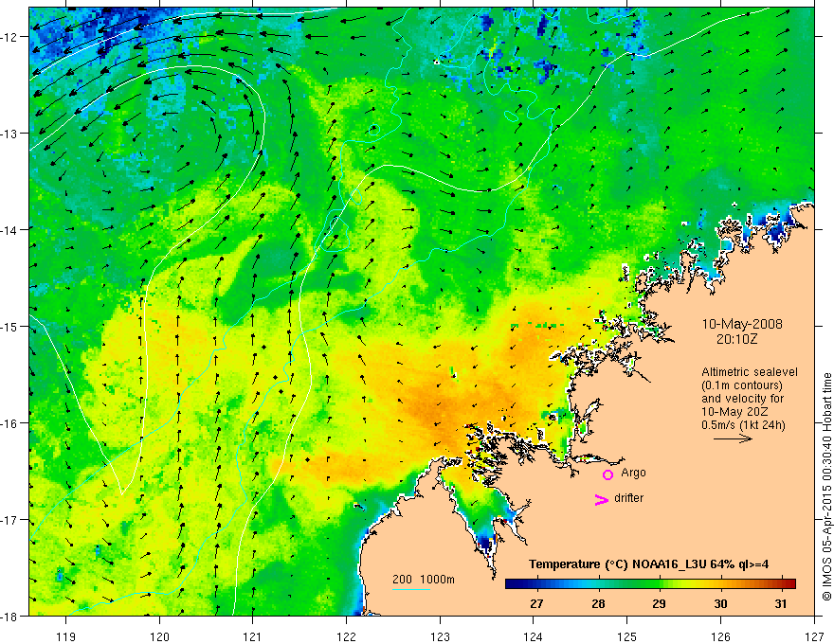This screenshot has width=834, height=644.
Task: Click the 126 longitude axis label
Action: (x=720, y=636)
